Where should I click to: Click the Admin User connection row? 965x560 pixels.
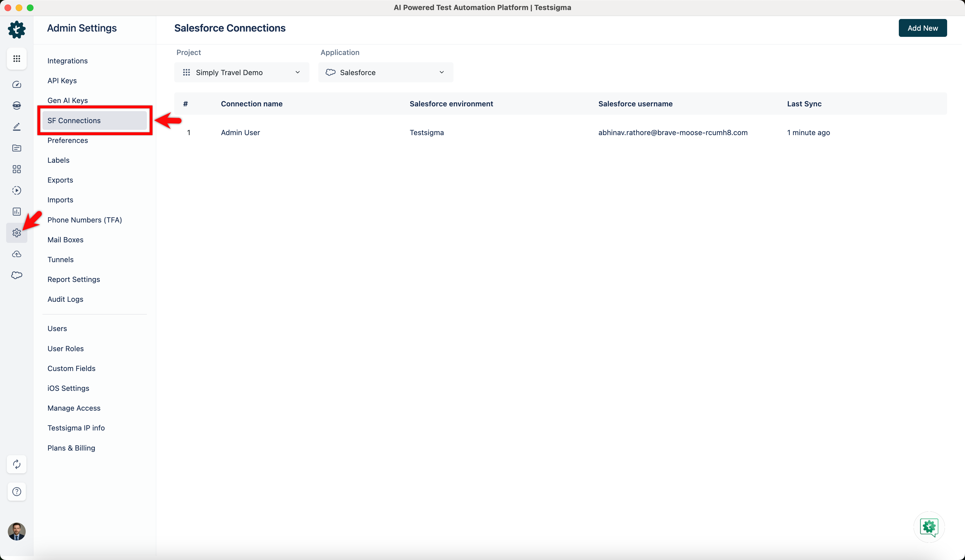pos(240,132)
